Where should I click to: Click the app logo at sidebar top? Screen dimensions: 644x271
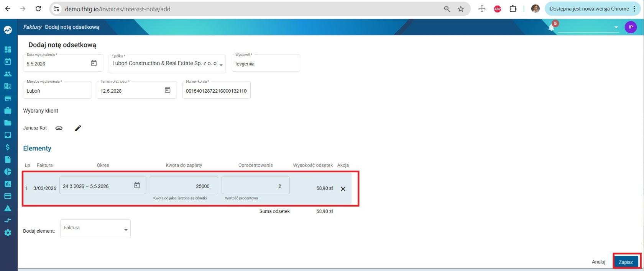(8, 30)
